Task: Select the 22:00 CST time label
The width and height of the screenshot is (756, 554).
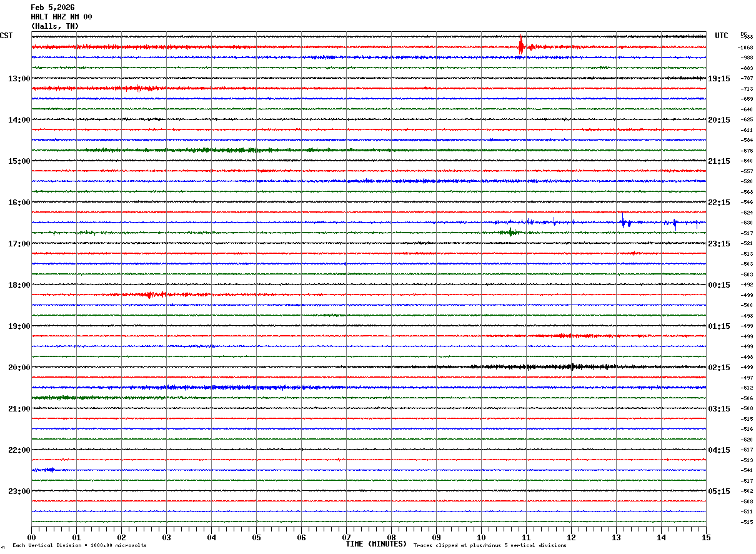Action: 19,450
